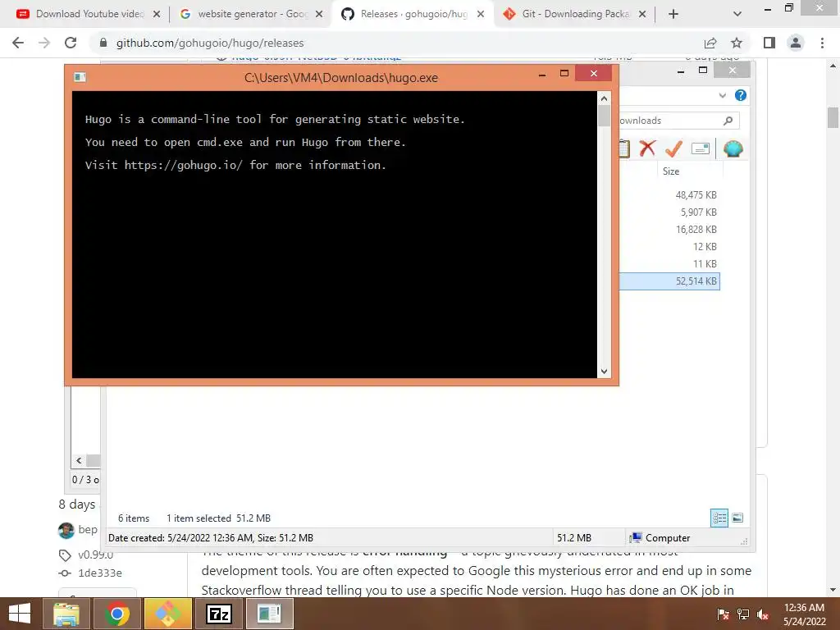The image size is (840, 630).
Task: Close the hugo.exe console window
Action: point(594,73)
